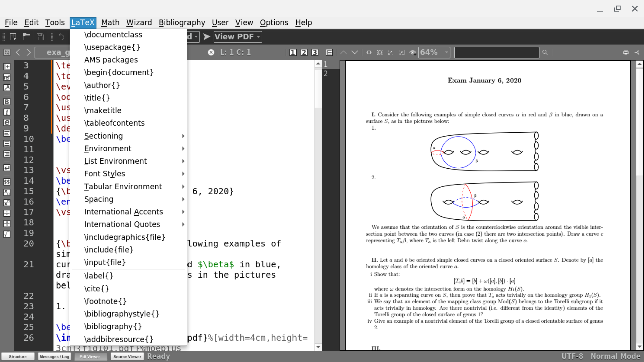Click the print PDF icon
This screenshot has height=362, width=644.
pyautogui.click(x=626, y=52)
